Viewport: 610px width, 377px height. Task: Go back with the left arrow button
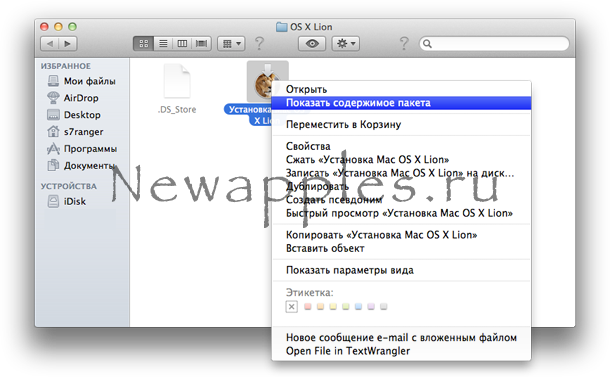point(50,44)
